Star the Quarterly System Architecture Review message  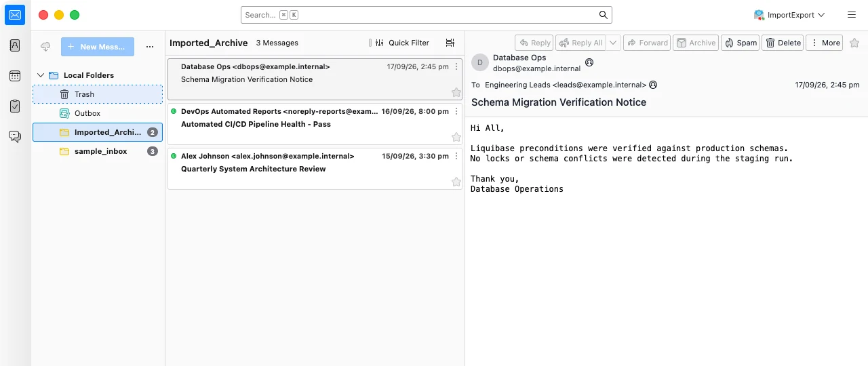pos(456,182)
